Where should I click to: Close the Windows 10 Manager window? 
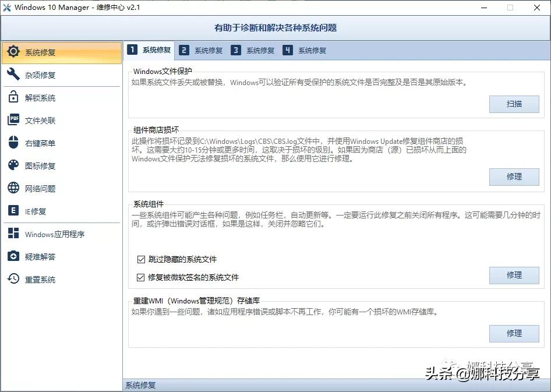pyautogui.click(x=537, y=8)
